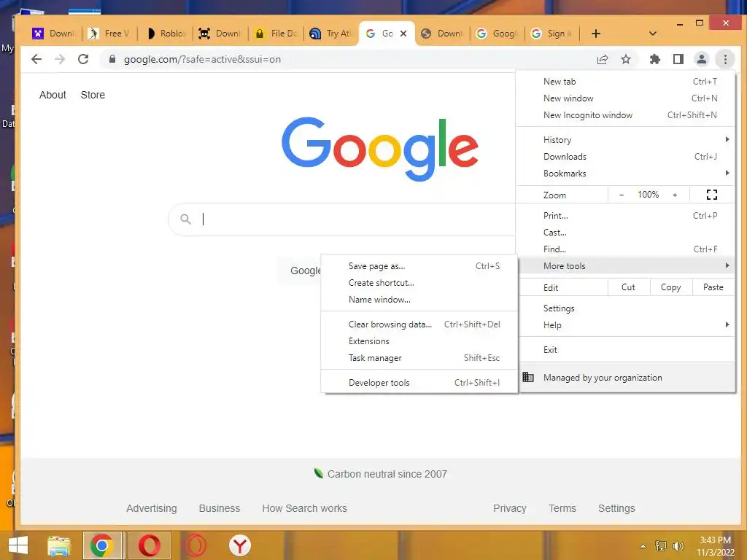Click Copy in the Edit row
The image size is (747, 560).
[x=670, y=287]
